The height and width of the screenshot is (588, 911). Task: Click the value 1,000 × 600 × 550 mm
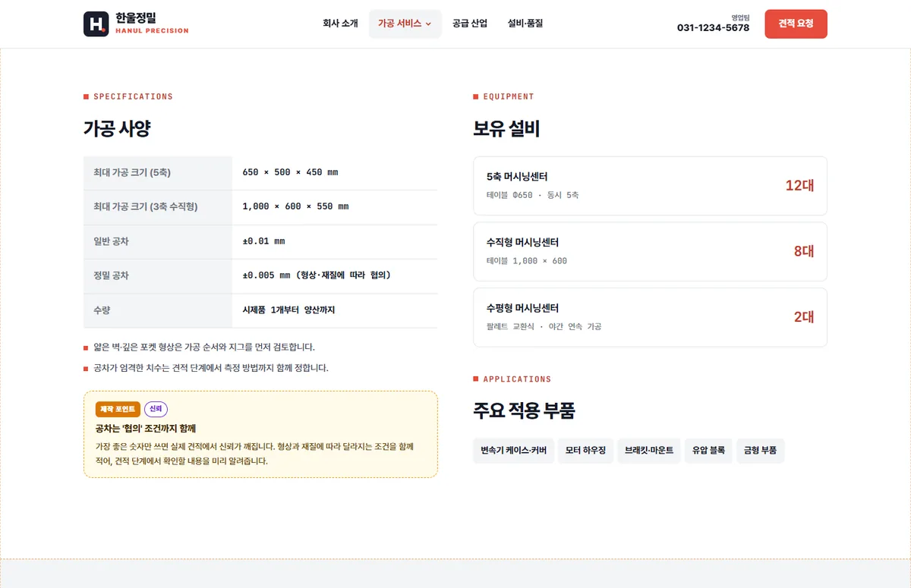295,207
